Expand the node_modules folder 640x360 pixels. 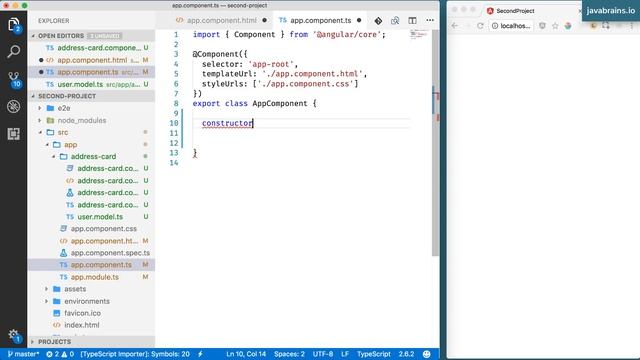click(x=40, y=120)
